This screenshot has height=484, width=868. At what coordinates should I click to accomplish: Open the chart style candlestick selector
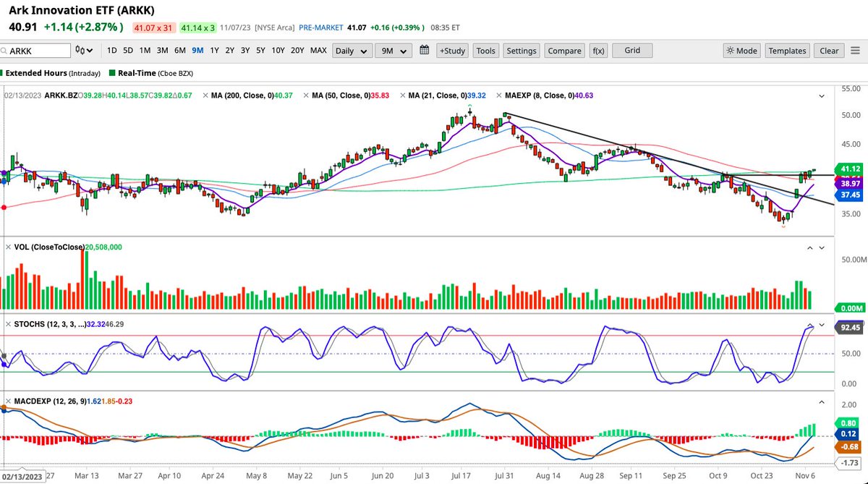pyautogui.click(x=85, y=51)
